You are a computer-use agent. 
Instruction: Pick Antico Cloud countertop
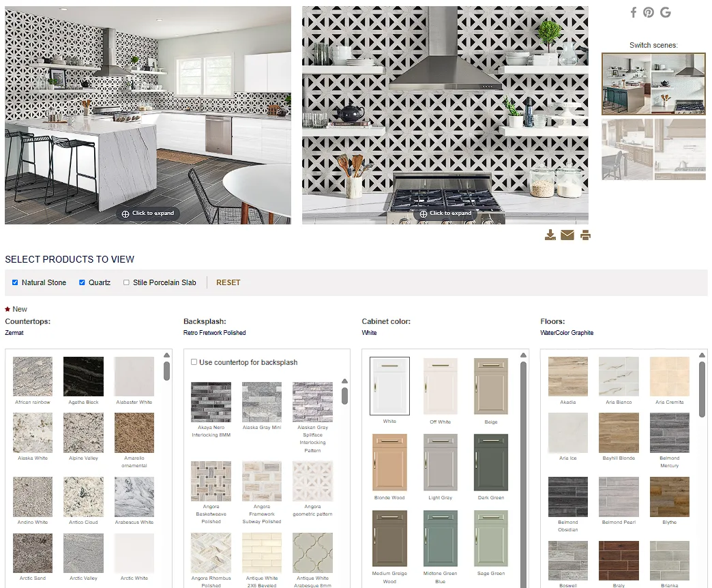(84, 497)
